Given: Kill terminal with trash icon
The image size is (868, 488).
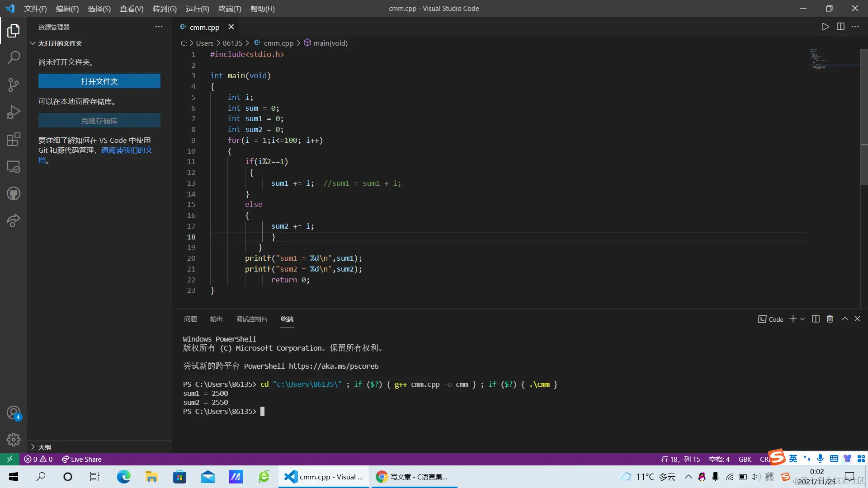Looking at the screenshot, I should (x=830, y=319).
